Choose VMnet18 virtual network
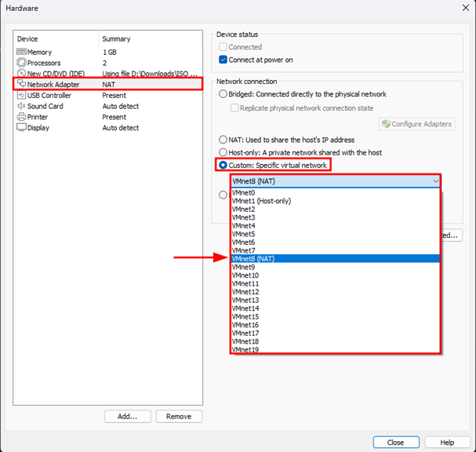The width and height of the screenshot is (476, 452). [x=336, y=341]
